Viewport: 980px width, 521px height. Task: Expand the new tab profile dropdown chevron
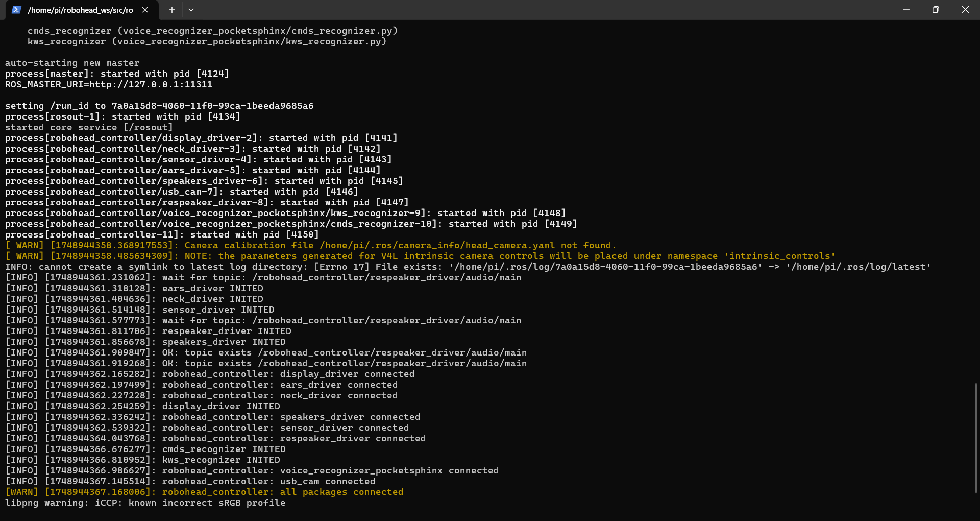(x=191, y=10)
